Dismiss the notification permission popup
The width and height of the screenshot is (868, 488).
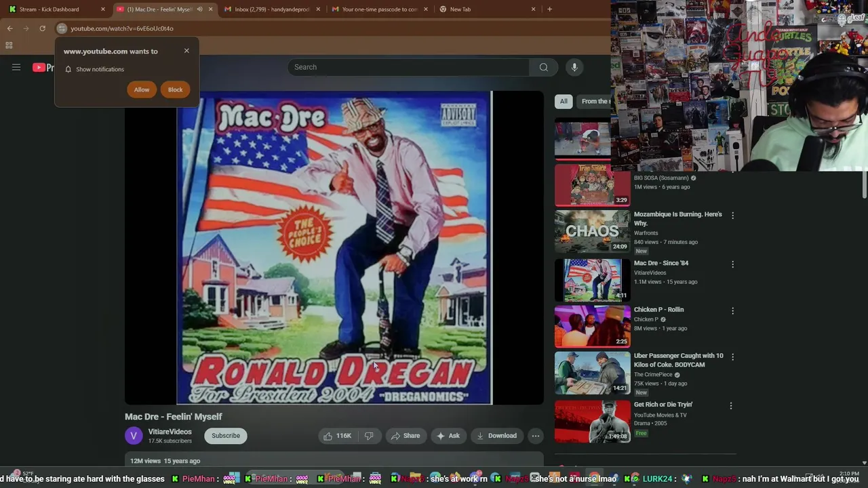[186, 51]
